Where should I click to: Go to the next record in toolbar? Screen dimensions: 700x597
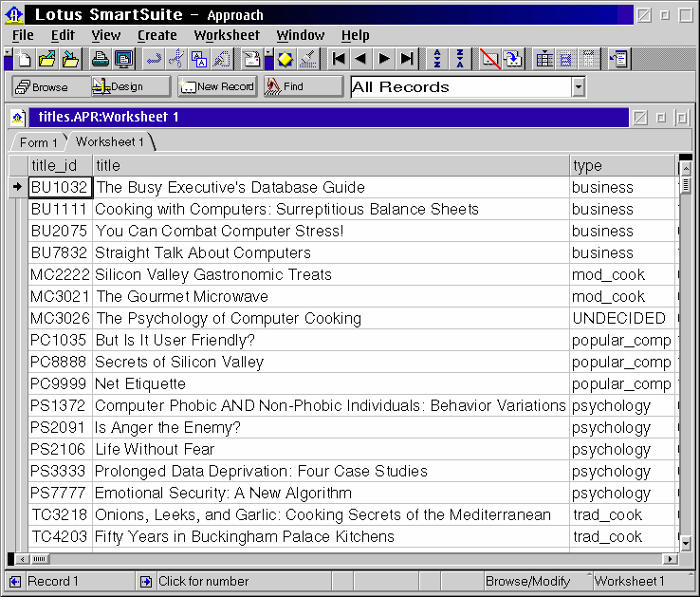pyautogui.click(x=383, y=59)
